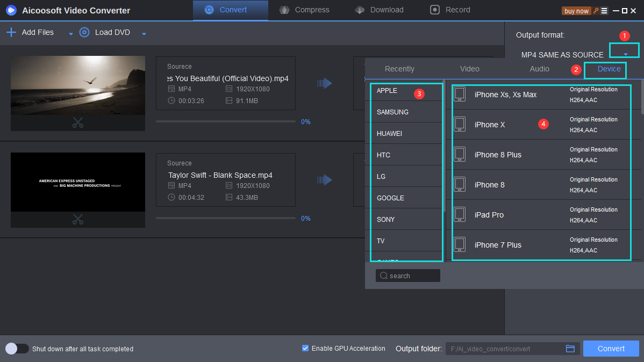Image resolution: width=644 pixels, height=362 pixels.
Task: Select the iPhone 8 preset
Action: click(543, 185)
